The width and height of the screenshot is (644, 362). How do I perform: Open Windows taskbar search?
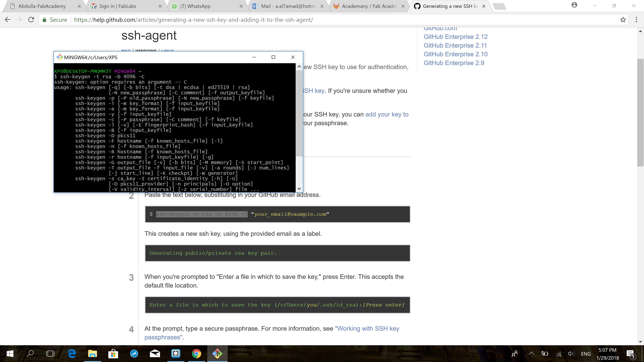(x=30, y=353)
